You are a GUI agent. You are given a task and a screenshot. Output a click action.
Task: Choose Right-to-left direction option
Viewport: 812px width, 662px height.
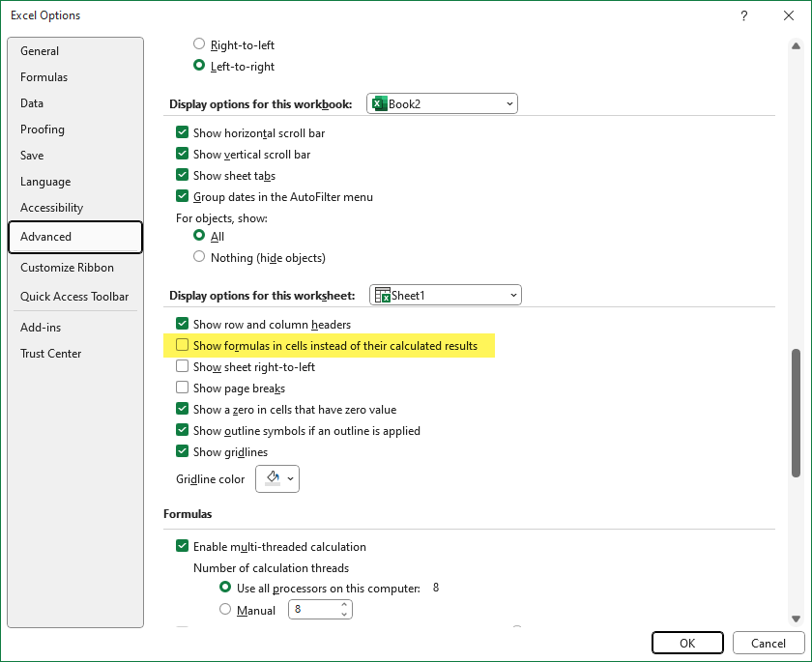(x=199, y=44)
